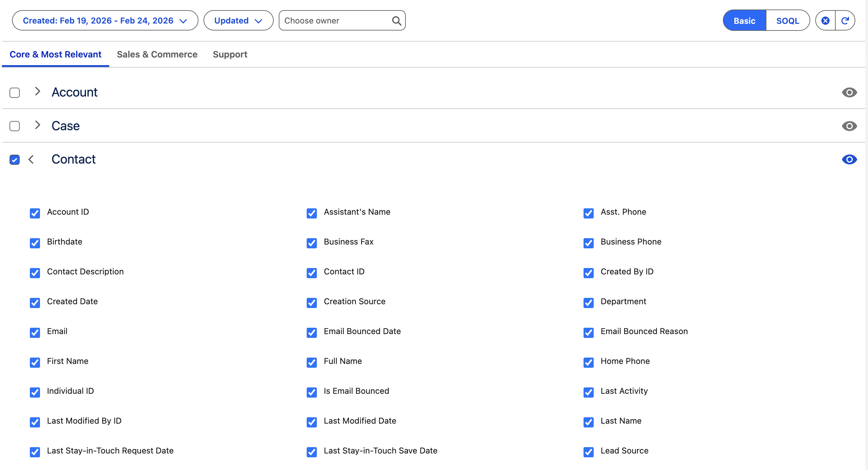
Task: Switch to the Sales & Commerce tab
Action: click(x=157, y=55)
